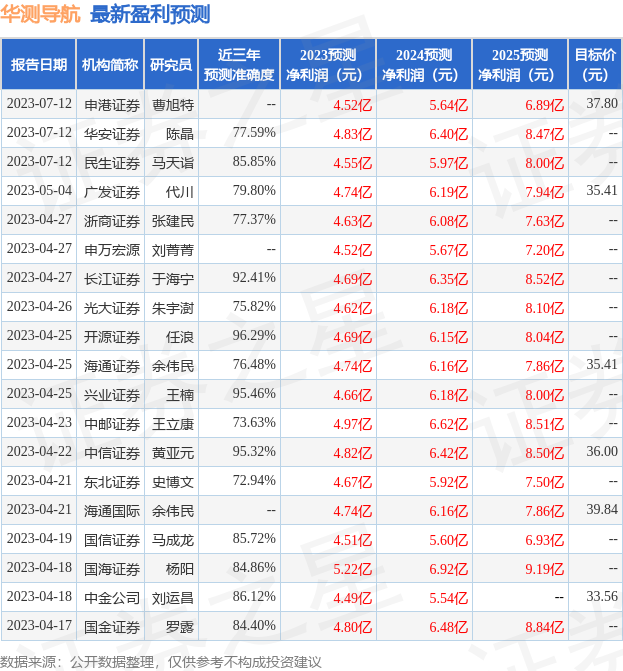The width and height of the screenshot is (623, 671).
Task: Click the 海通国际 institution cell
Action: click(112, 511)
